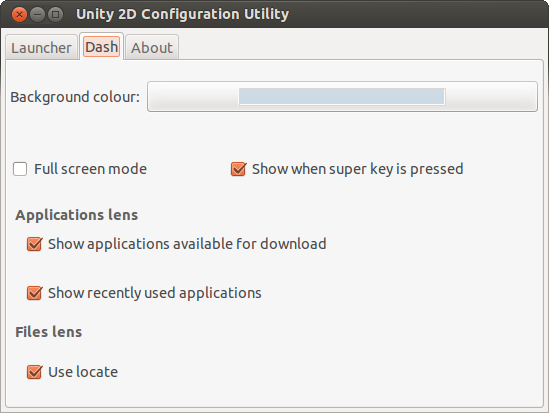Viewport: 549px width, 413px height.
Task: Click the Unity 2D Configuration Utility title
Action: coord(182,14)
